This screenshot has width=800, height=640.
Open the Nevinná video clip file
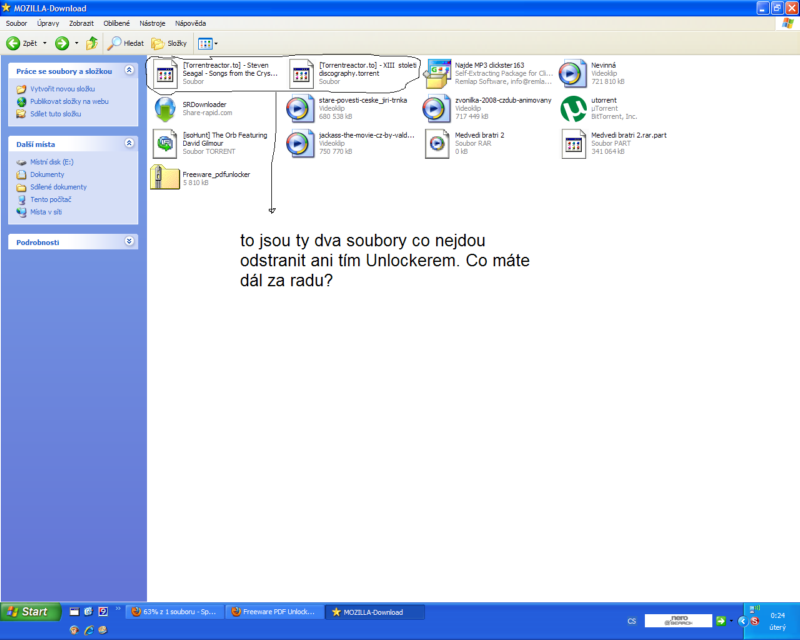(x=573, y=74)
